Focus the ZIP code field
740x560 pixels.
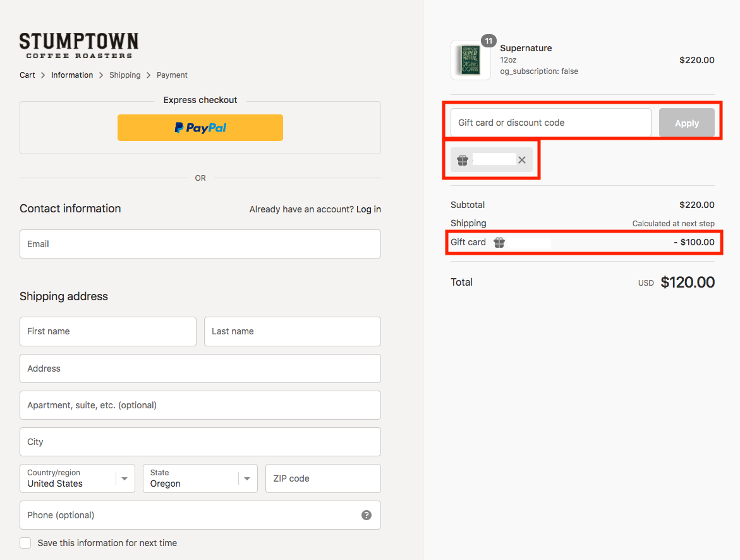[x=323, y=478]
